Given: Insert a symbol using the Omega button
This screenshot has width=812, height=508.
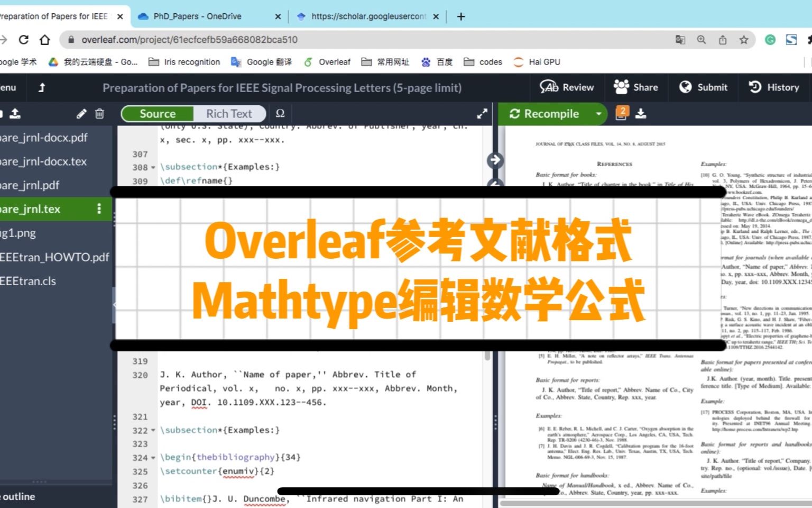Looking at the screenshot, I should [x=280, y=113].
